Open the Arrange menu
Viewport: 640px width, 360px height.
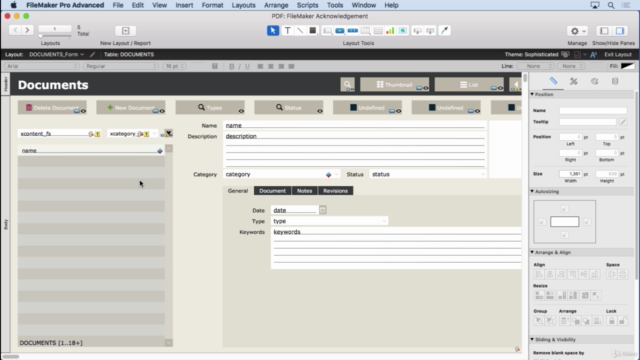(x=276, y=5)
